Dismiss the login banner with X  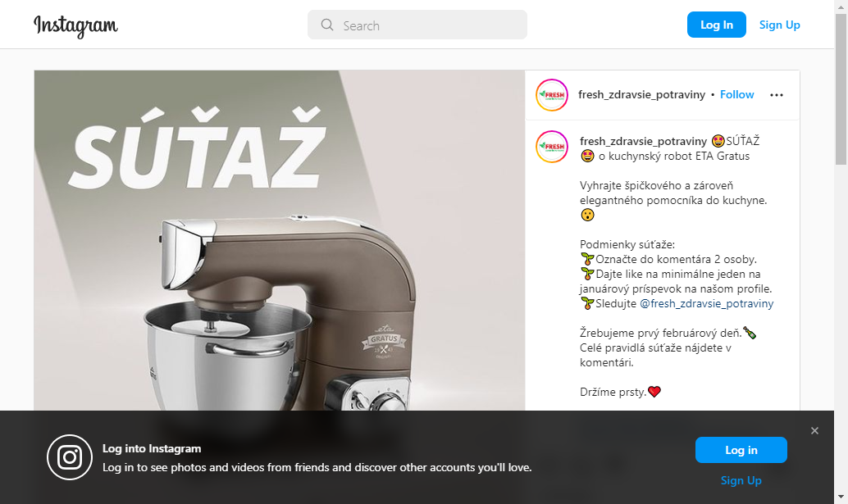point(814,430)
